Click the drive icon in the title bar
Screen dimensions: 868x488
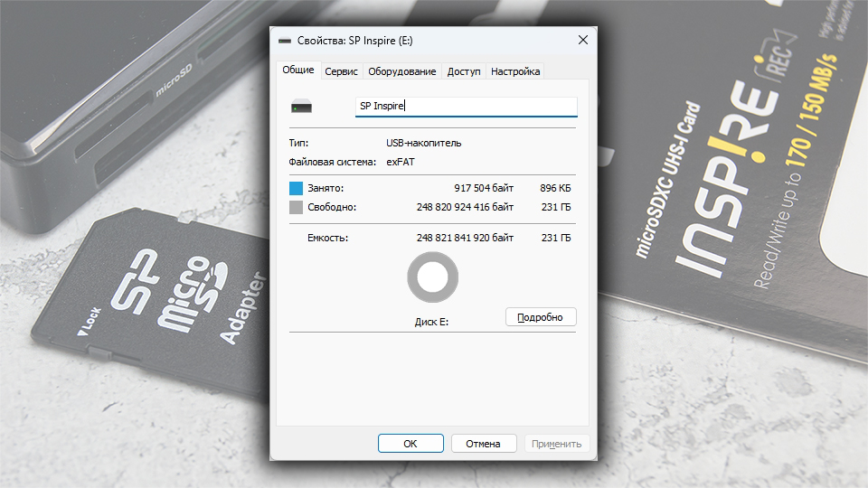285,41
